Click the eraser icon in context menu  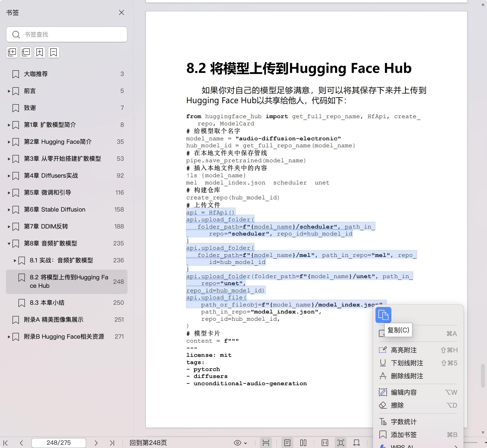(x=383, y=405)
